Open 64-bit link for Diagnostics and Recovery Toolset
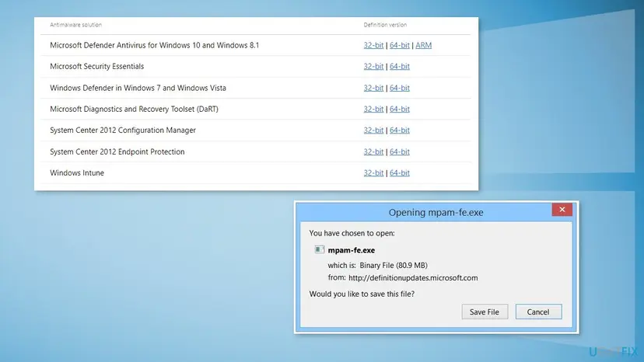The width and height of the screenshot is (644, 362). coord(400,109)
